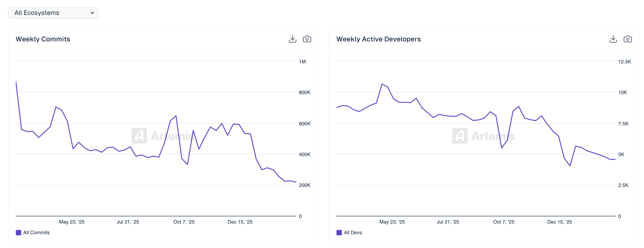Click the Oct 7 '25 label on developers chart
The width and height of the screenshot is (644, 248).
coord(504,222)
